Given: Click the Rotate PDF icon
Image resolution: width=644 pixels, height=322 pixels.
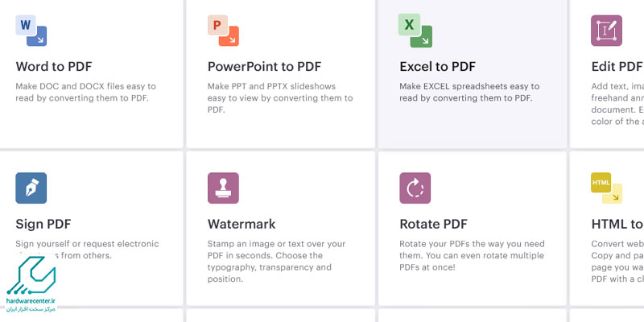Looking at the screenshot, I should [415, 188].
